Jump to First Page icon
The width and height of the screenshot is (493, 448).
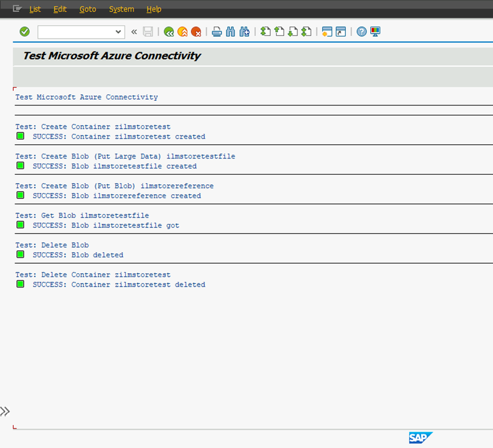pyautogui.click(x=265, y=32)
